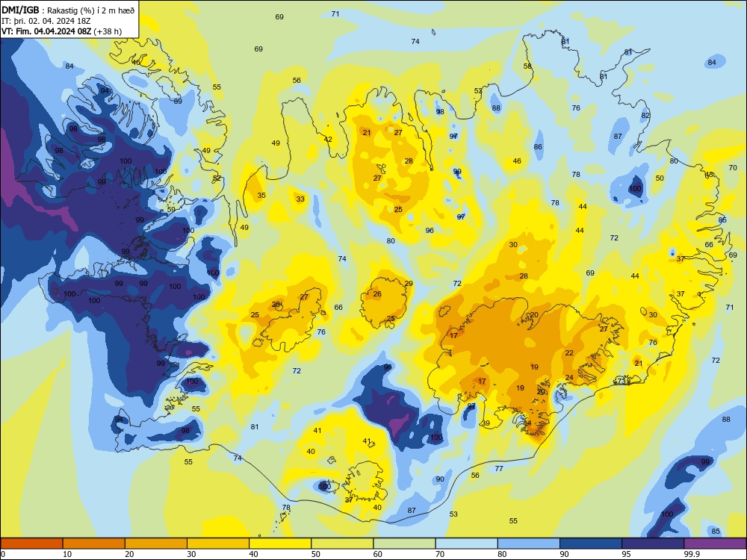Click the map value 43
This screenshot has width=747, height=560.
pos(710,174)
